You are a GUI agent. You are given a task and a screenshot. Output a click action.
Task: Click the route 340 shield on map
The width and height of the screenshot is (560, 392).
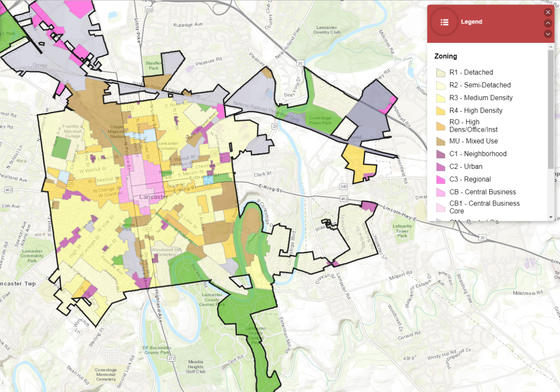343,187
